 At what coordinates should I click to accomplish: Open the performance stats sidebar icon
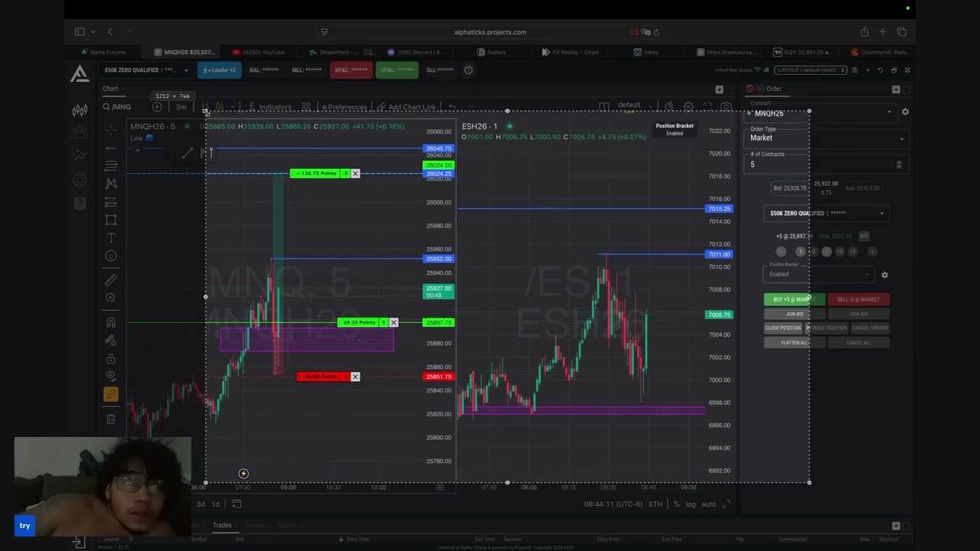point(80,155)
